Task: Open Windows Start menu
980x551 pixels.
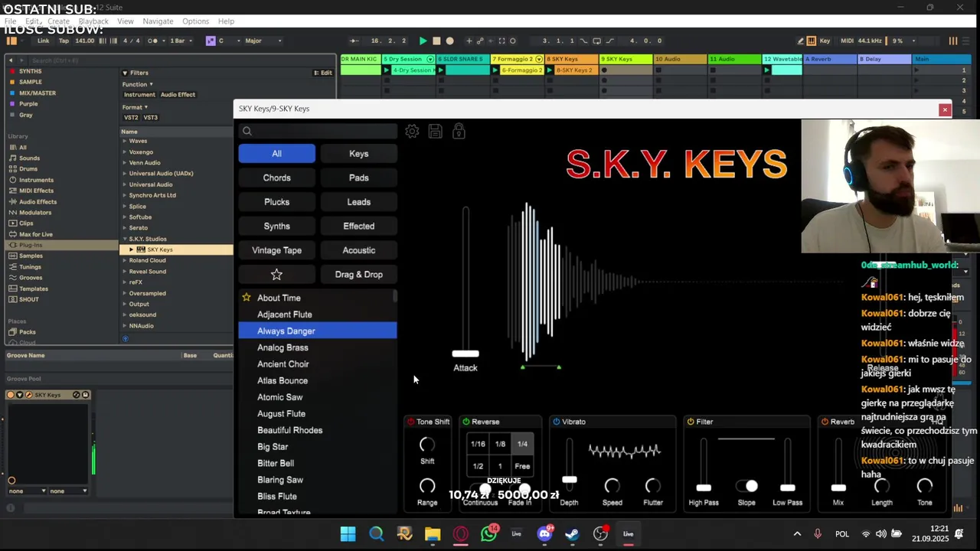Action: 348,534
